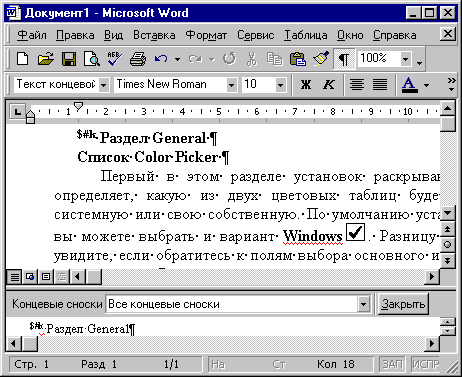This screenshot has height=377, width=462.
Task: Open the Правка menu
Action: pyautogui.click(x=75, y=35)
